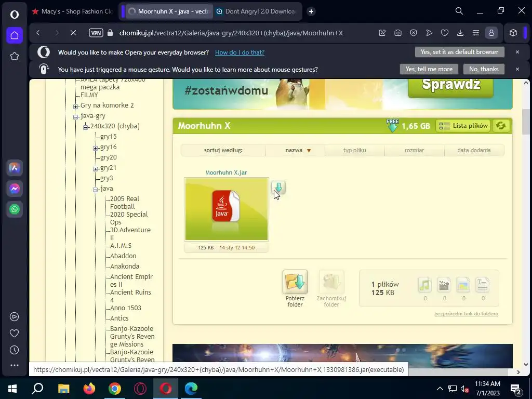Switch to Lista plików view
532x399 pixels.
(x=463, y=126)
